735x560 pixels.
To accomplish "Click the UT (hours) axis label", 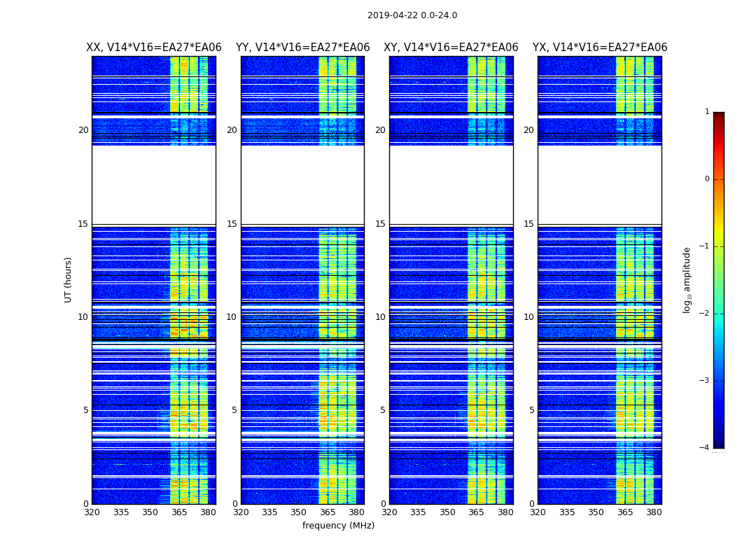I will [68, 280].
